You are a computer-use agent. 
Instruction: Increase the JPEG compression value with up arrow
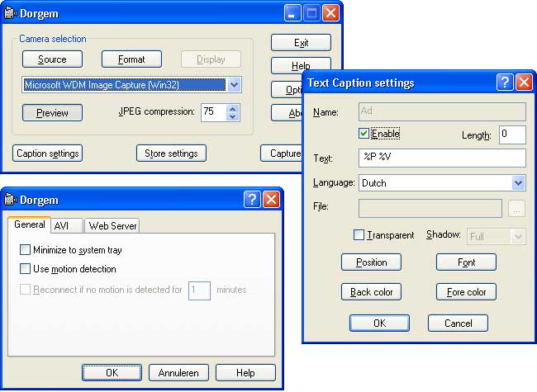233,108
